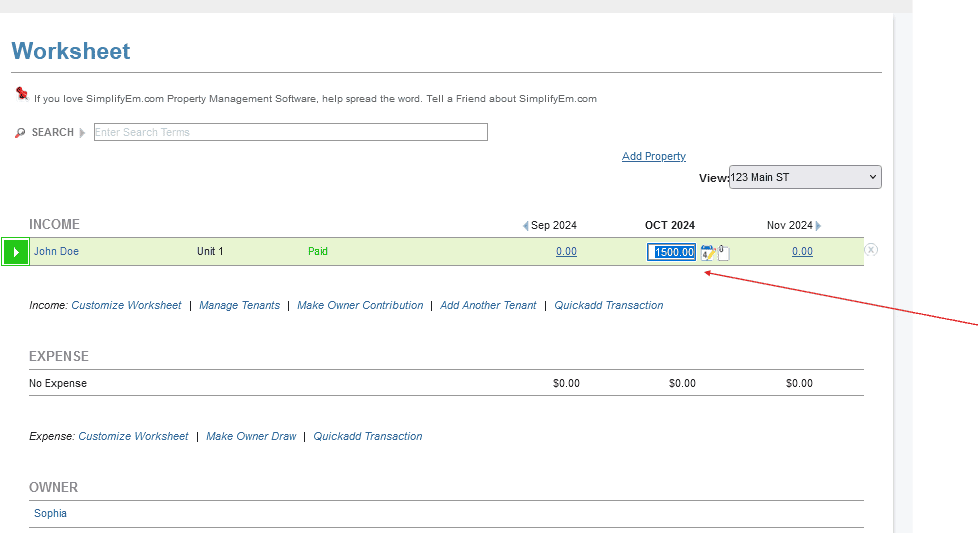Click the notes page icon in October

pyautogui.click(x=723, y=253)
